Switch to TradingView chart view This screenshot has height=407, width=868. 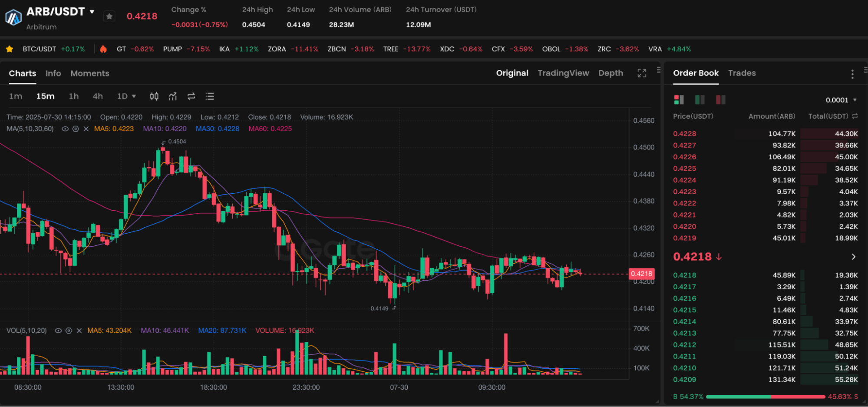coord(563,73)
